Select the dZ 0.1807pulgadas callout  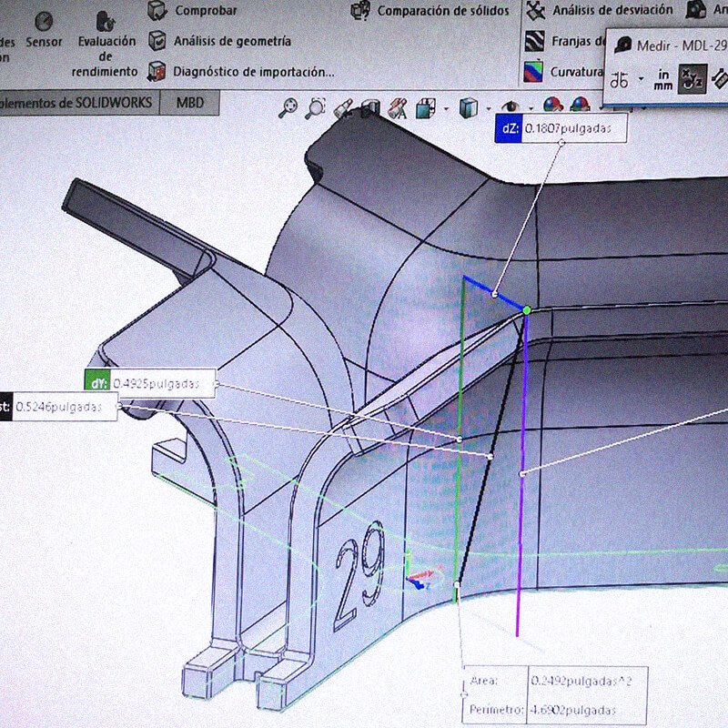point(561,128)
